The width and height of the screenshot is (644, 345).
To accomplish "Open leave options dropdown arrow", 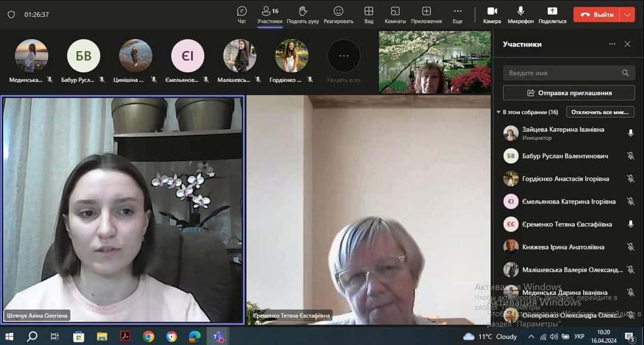I will (x=627, y=15).
